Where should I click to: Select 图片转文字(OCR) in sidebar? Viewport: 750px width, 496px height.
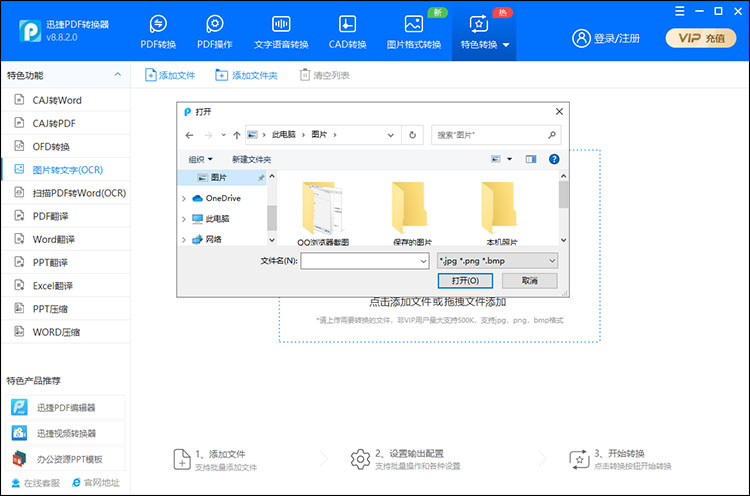point(66,170)
